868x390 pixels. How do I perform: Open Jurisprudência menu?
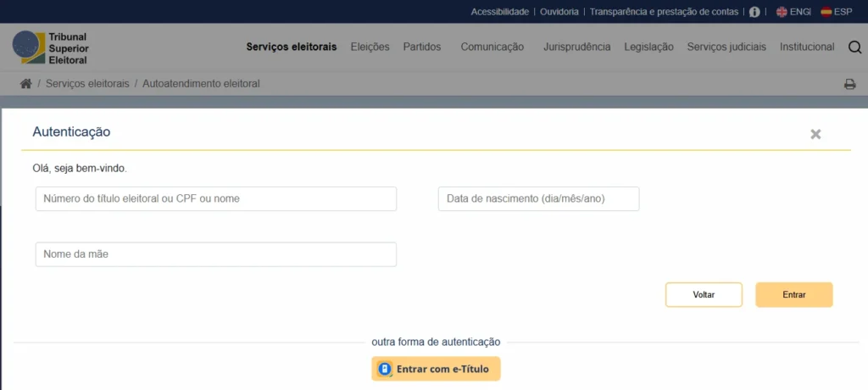click(576, 47)
